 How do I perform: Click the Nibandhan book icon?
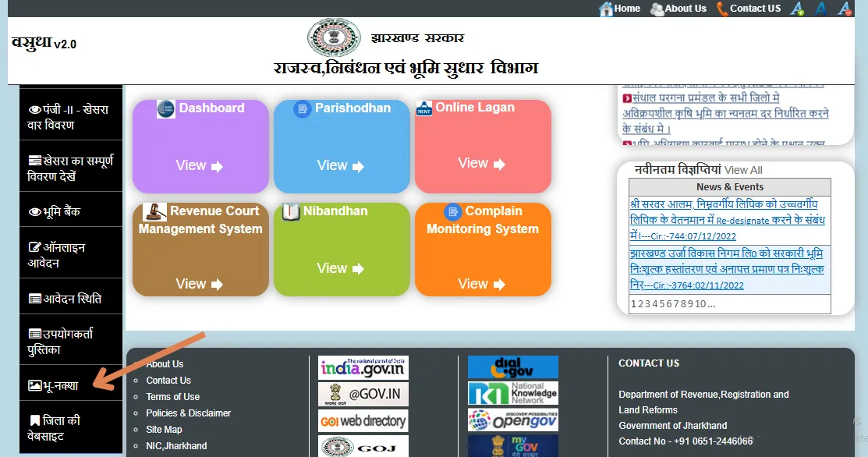coord(291,211)
